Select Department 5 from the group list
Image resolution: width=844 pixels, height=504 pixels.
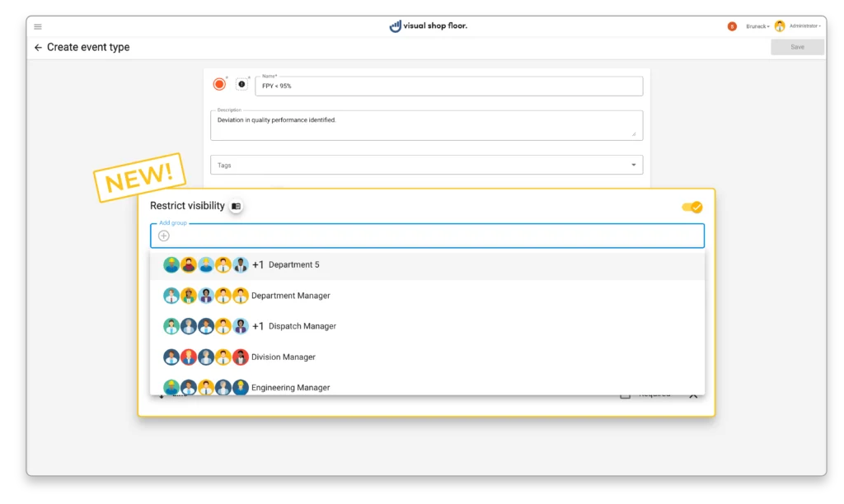click(293, 265)
